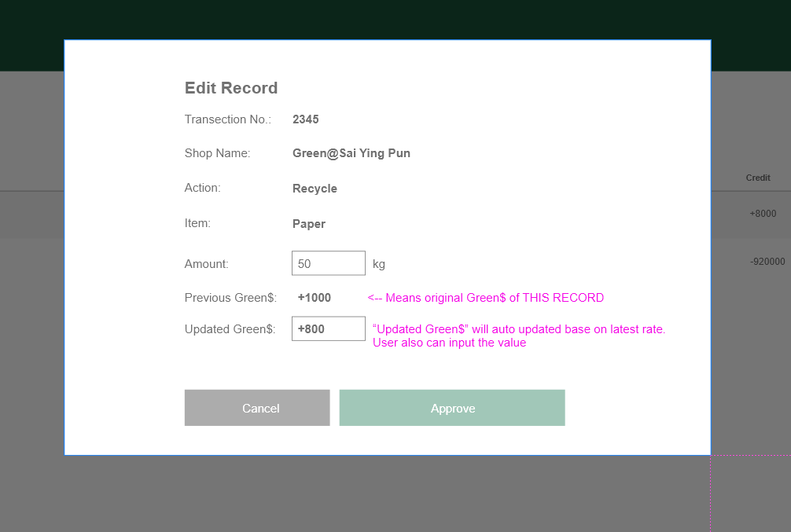Screen dimensions: 791x532
Task: Click the Updated Green$ label
Action: click(x=230, y=329)
